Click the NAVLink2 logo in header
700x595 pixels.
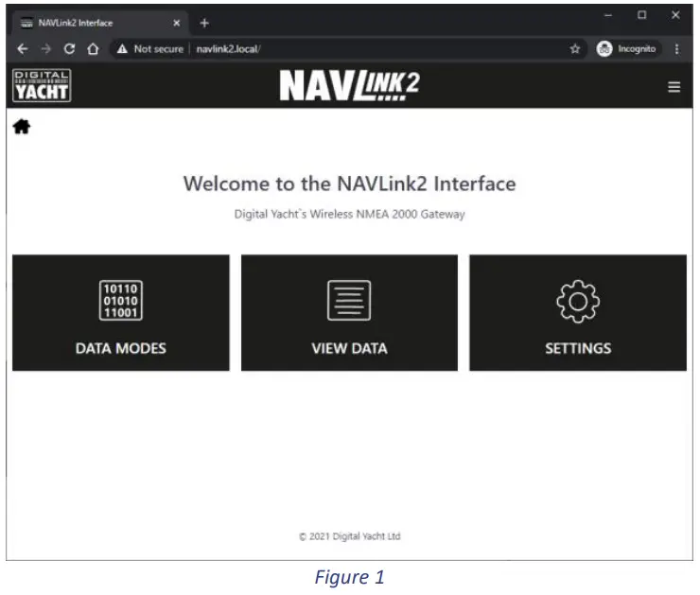coord(350,85)
